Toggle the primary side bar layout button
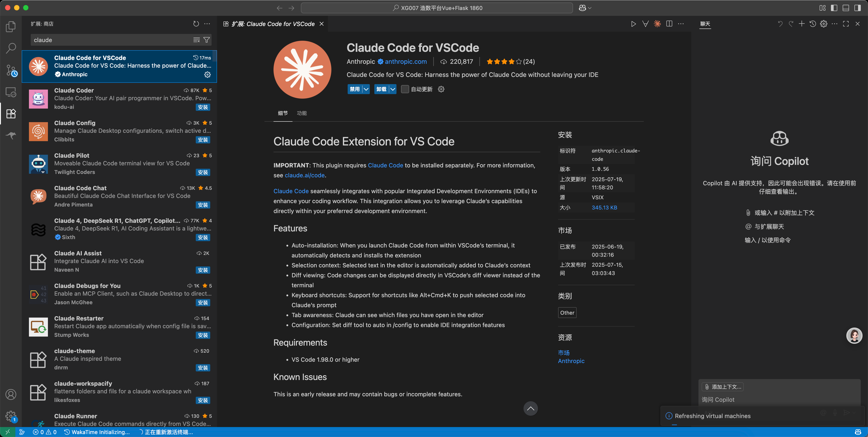 click(834, 8)
